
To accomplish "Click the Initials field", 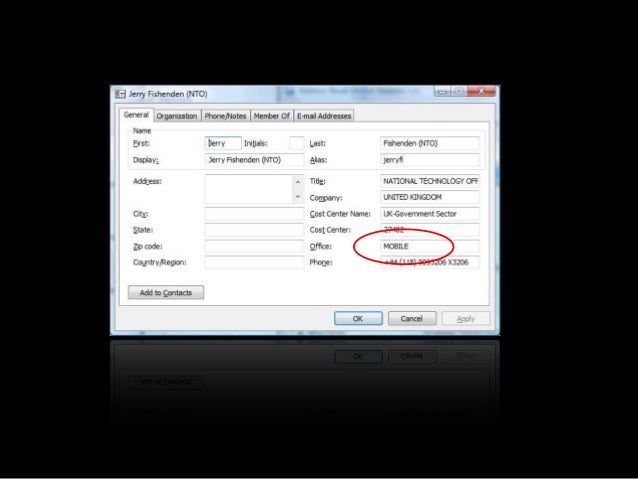I will [296, 143].
